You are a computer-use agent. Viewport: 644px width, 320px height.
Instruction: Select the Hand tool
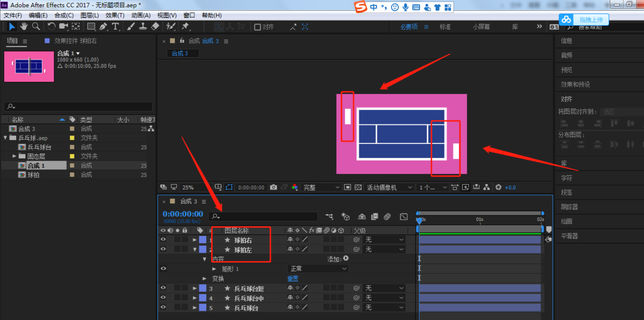coord(24,26)
